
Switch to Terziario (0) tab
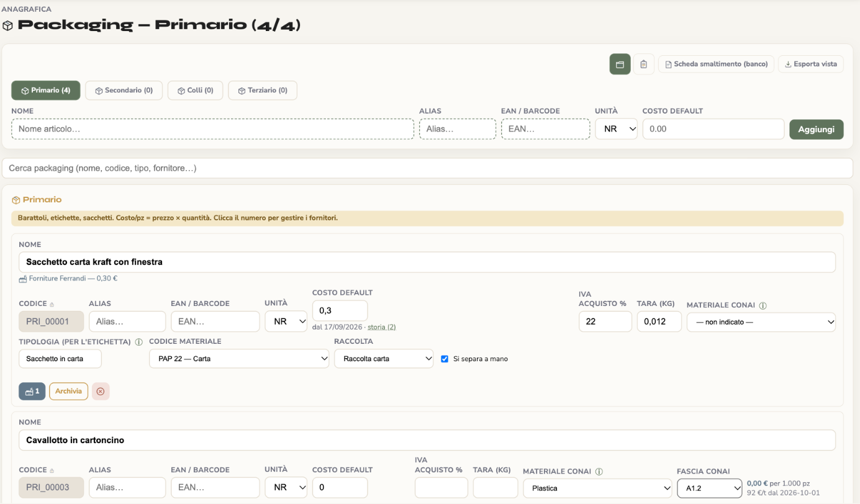pyautogui.click(x=262, y=90)
